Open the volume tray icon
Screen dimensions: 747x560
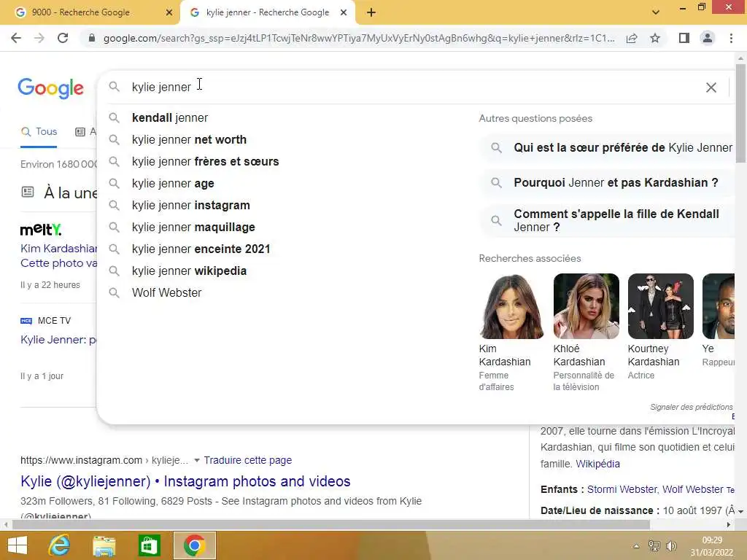tap(671, 546)
